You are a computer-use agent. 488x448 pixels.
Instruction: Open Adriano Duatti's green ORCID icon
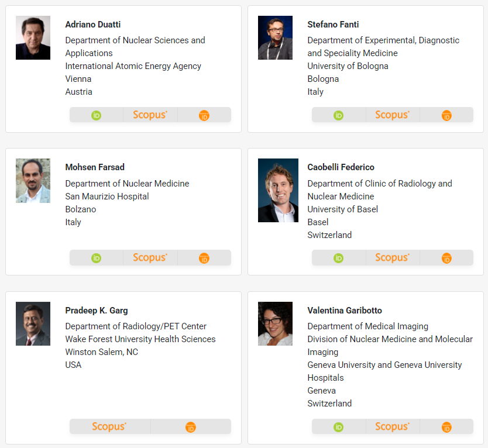tap(96, 115)
